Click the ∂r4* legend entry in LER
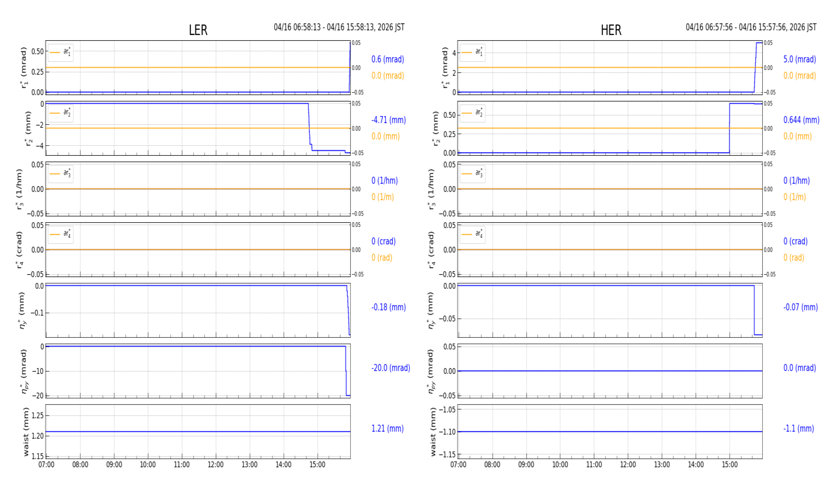 point(61,235)
